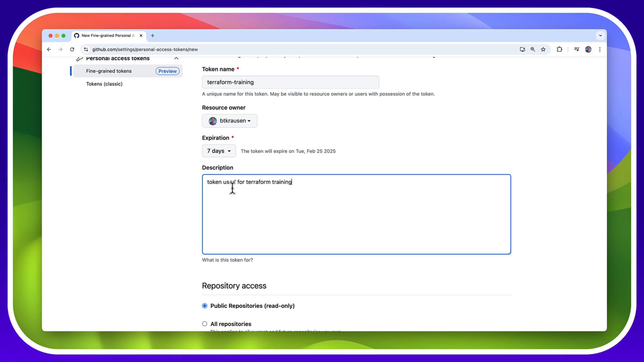Viewport: 644px width, 362px height.
Task: Click the Resource owner label
Action: [224, 108]
